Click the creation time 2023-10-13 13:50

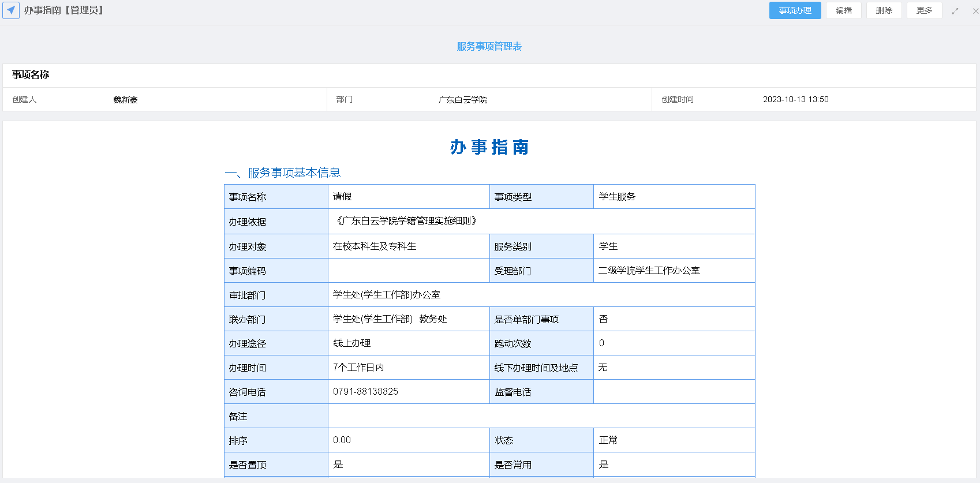coord(795,100)
